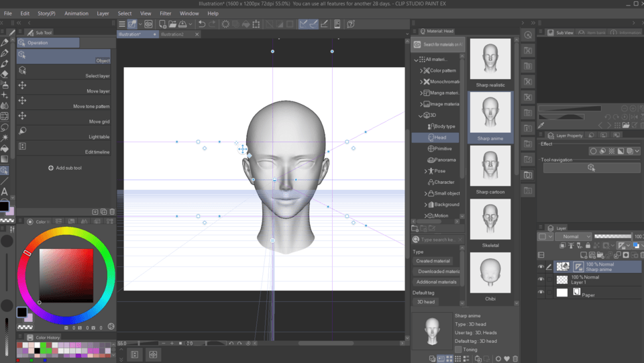Open the support help question icon

[351, 24]
